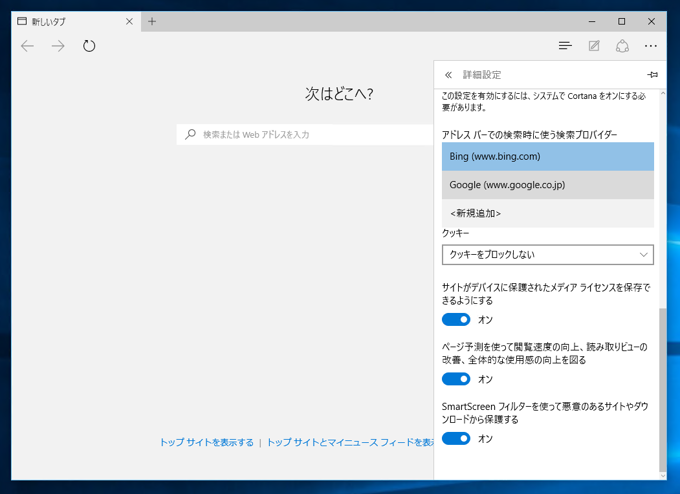The height and width of the screenshot is (494, 680).
Task: Click the 次はどこへ? heading
Action: click(339, 94)
